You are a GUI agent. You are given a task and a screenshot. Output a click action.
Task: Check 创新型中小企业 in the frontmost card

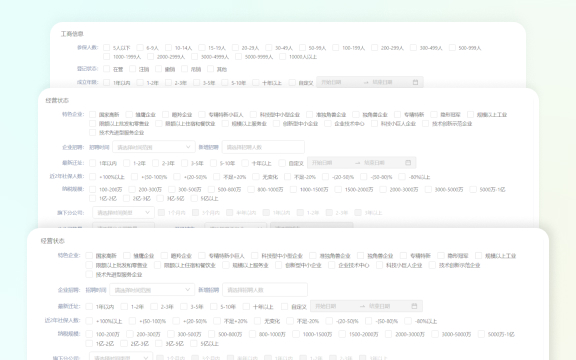click(x=278, y=265)
